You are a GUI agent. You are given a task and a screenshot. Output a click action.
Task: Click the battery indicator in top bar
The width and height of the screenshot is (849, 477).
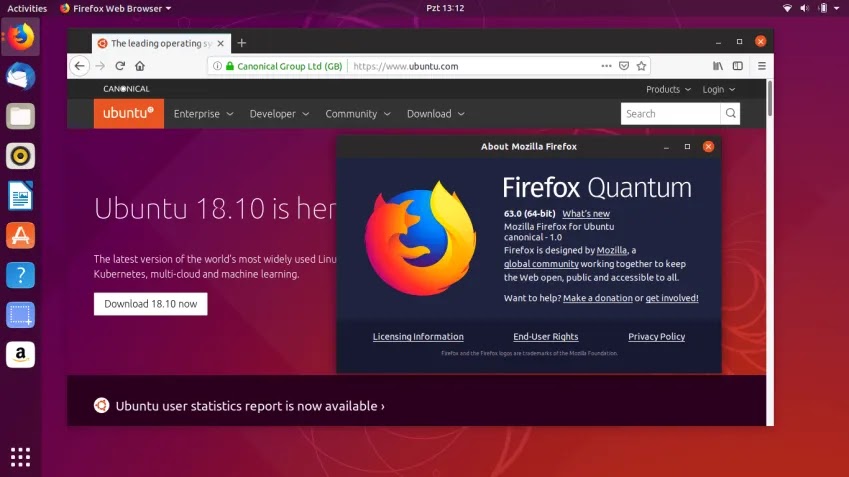[823, 8]
